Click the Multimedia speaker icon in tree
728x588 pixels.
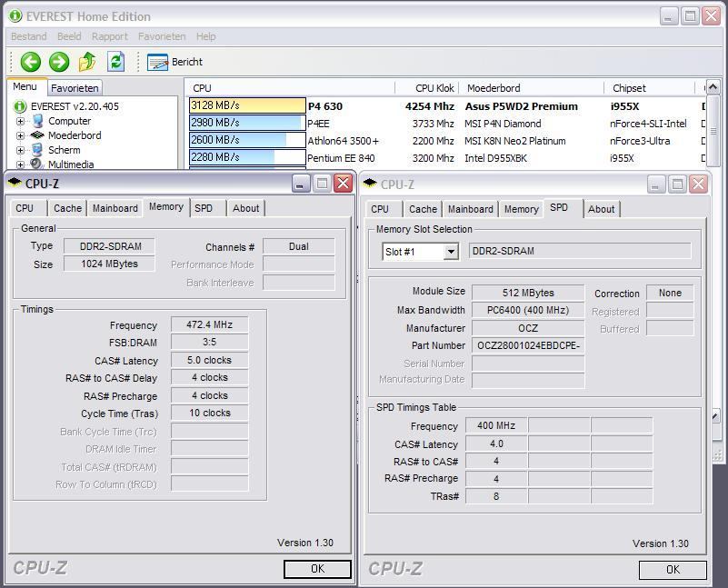point(36,164)
